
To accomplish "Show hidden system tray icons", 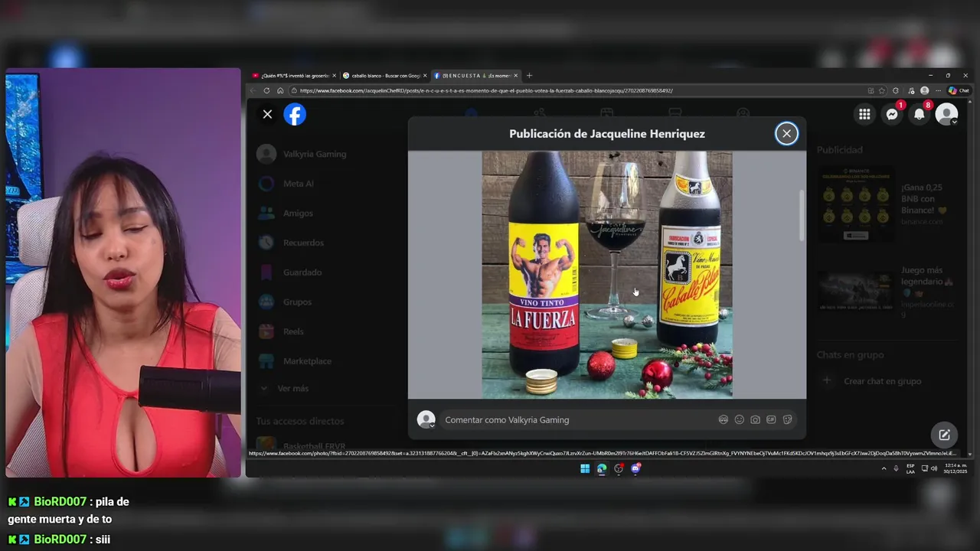I will [x=884, y=468].
